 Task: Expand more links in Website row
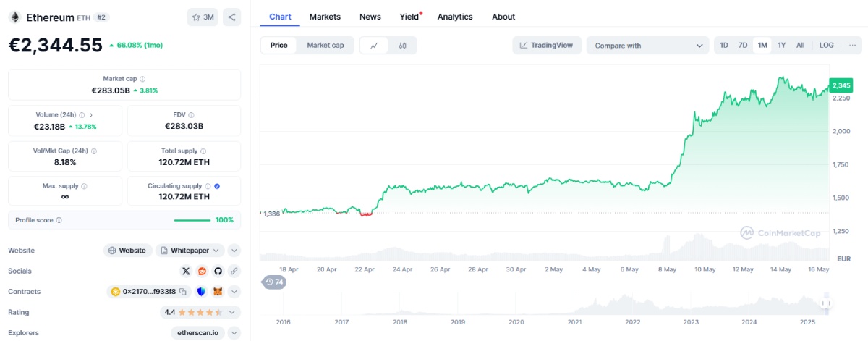[234, 251]
